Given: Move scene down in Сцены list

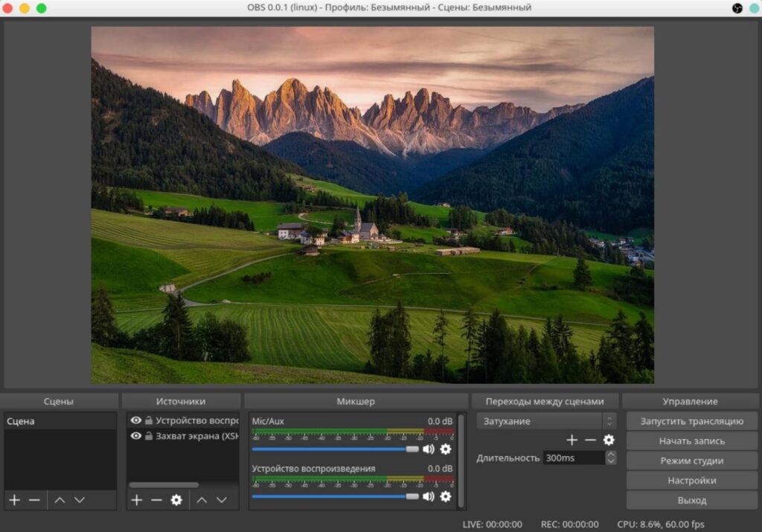Looking at the screenshot, I should (x=80, y=500).
